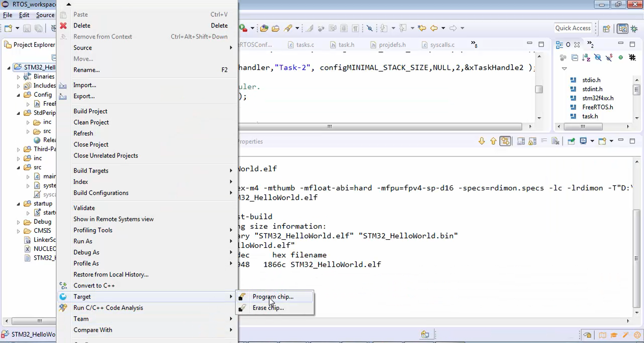Click Open Console icon
The width and height of the screenshot is (644, 343).
(602, 141)
